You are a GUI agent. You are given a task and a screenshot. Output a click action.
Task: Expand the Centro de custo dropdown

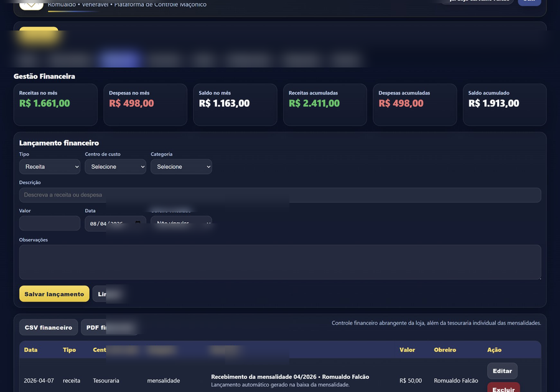click(x=115, y=167)
